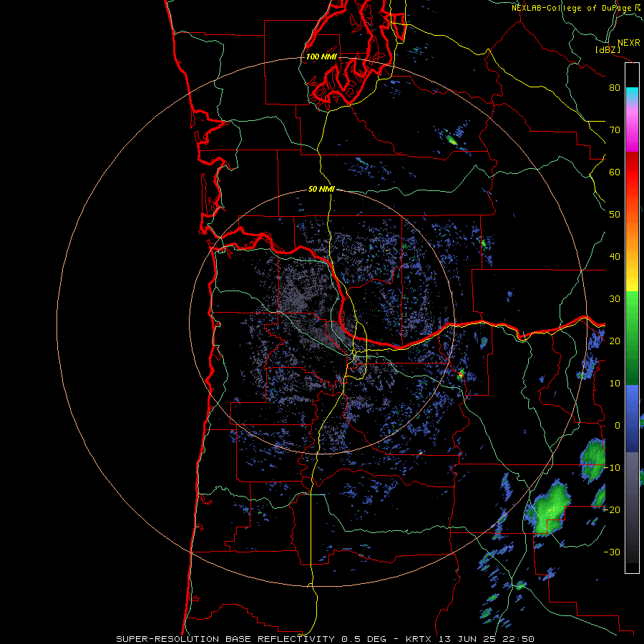The image size is (644, 644).
Task: Click the 10 value on the dBZ scale
Action: click(x=615, y=384)
